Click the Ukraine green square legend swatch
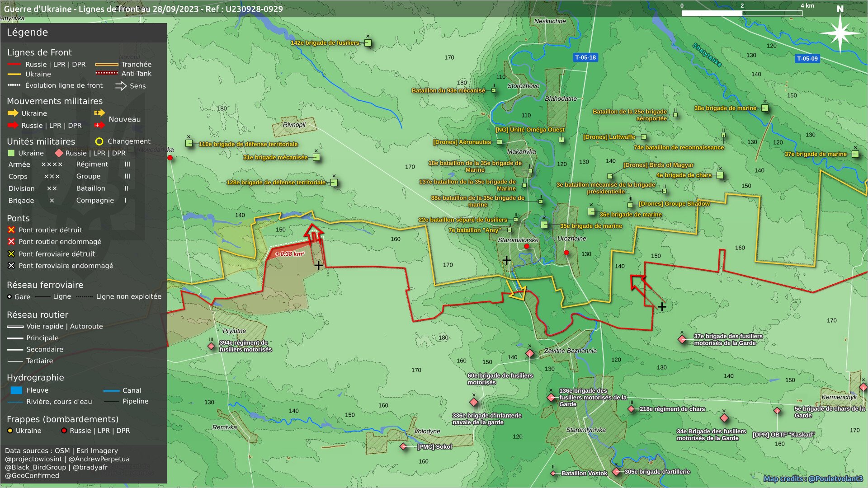 pos(11,153)
